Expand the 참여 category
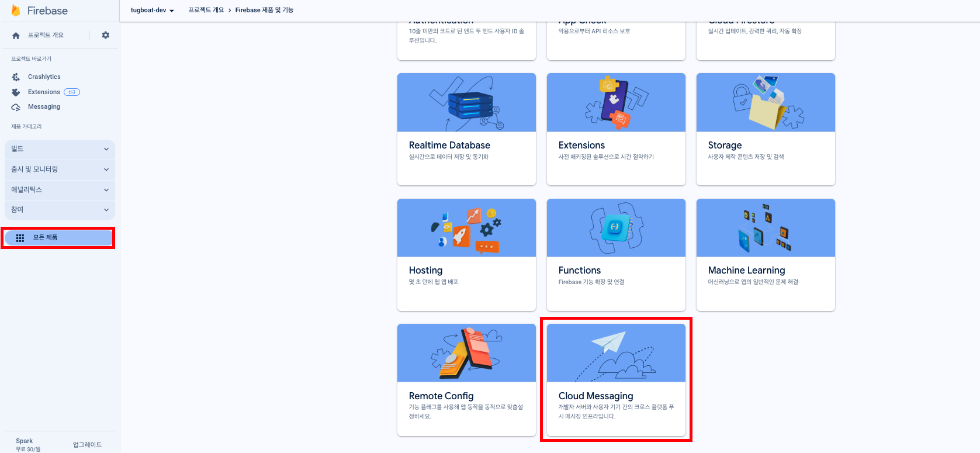980x453 pixels. [60, 210]
